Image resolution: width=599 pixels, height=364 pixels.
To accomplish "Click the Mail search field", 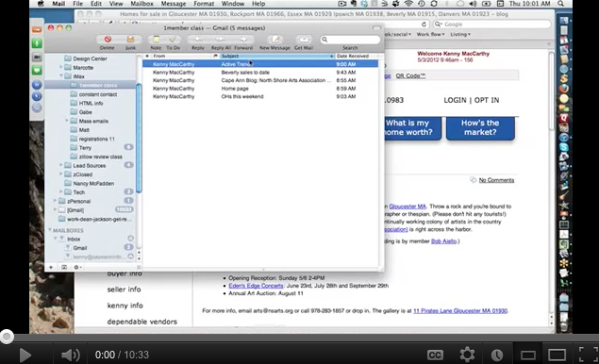I will pyautogui.click(x=350, y=40).
